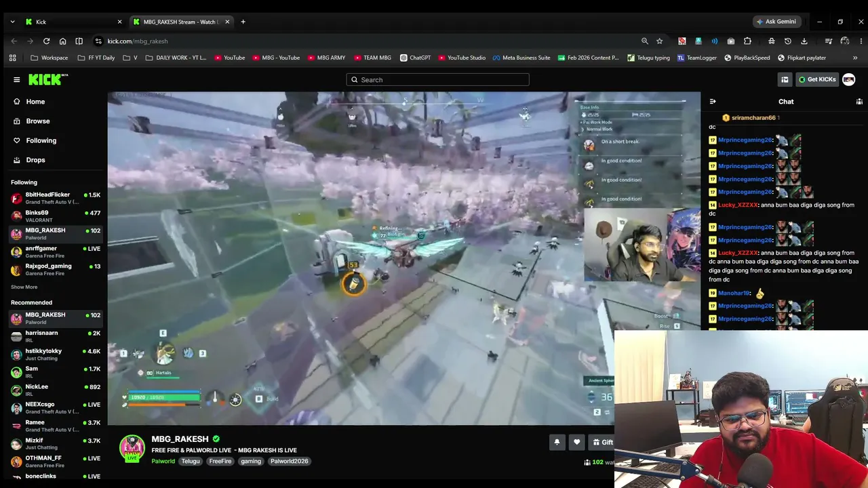The height and width of the screenshot is (488, 868).
Task: View site information icon in address bar
Action: [x=98, y=41]
